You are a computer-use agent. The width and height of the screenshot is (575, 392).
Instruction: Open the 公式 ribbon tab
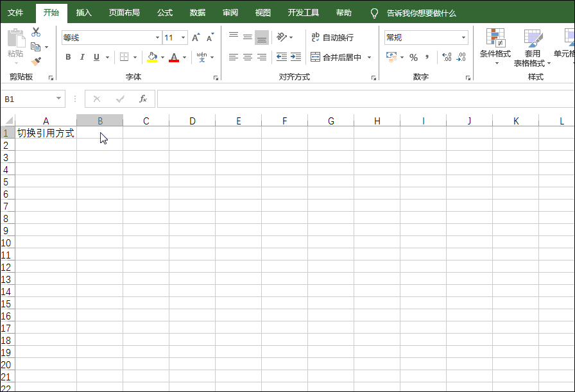(164, 12)
